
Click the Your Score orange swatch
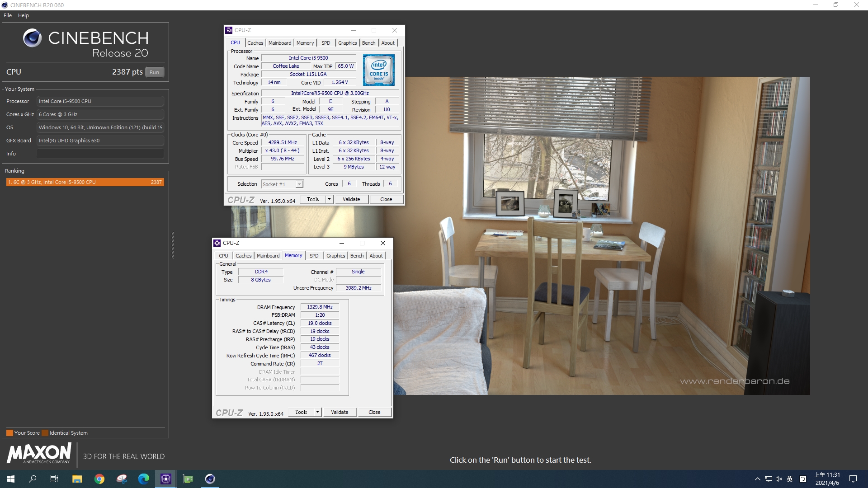click(x=9, y=433)
